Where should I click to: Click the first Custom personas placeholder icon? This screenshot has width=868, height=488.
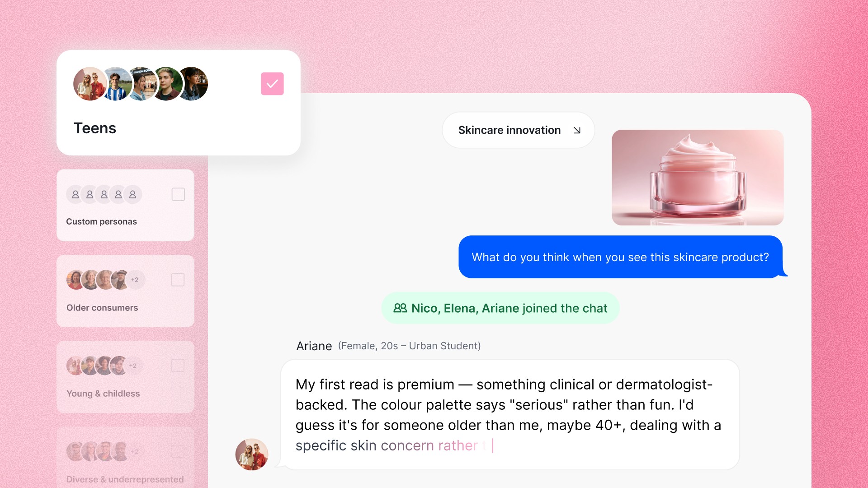(75, 194)
